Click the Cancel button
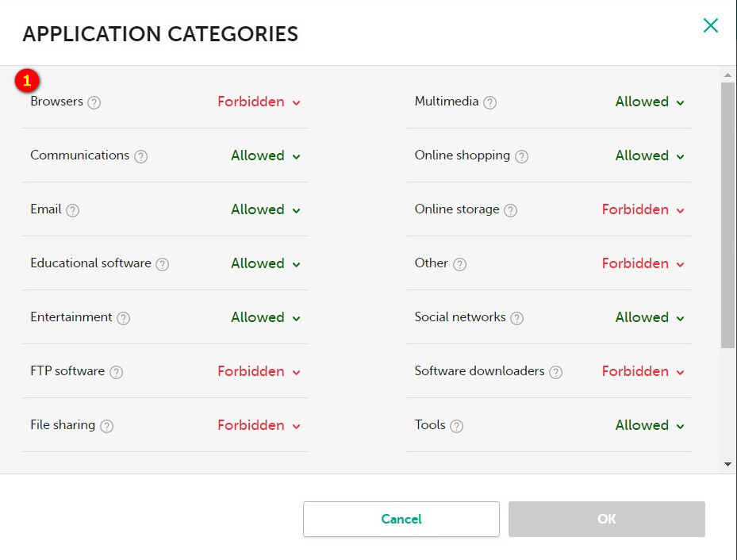 pyautogui.click(x=401, y=520)
